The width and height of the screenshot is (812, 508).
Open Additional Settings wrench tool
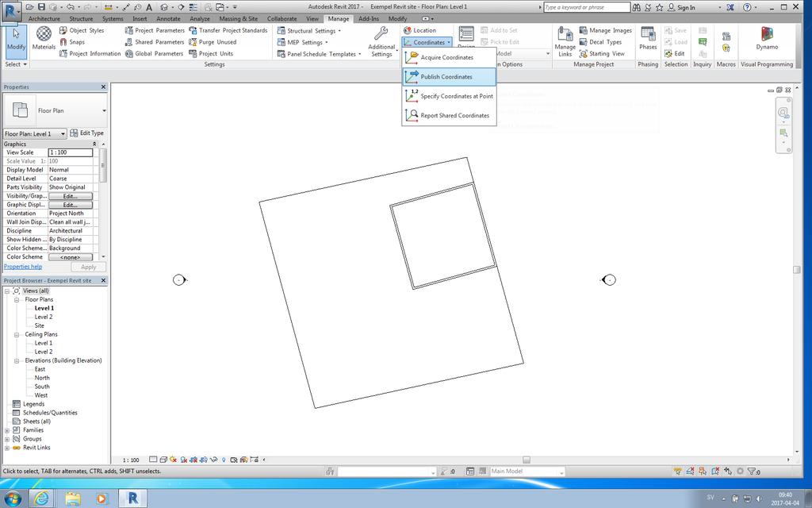(x=381, y=41)
